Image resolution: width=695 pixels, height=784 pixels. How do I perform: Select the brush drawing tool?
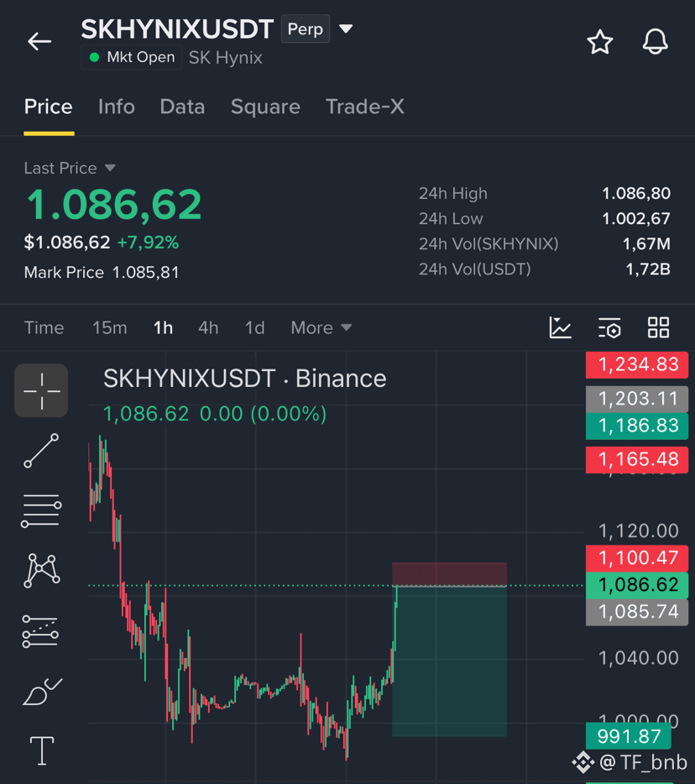[x=42, y=692]
